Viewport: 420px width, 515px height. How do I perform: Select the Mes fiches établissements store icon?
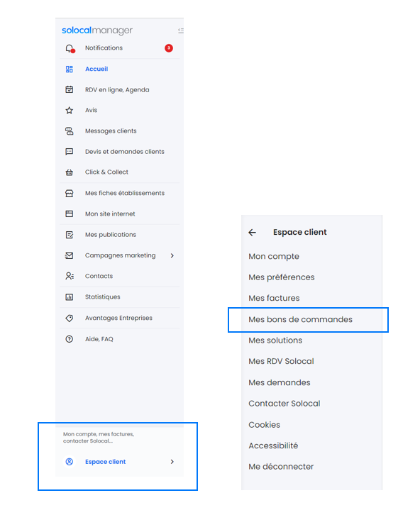70,193
